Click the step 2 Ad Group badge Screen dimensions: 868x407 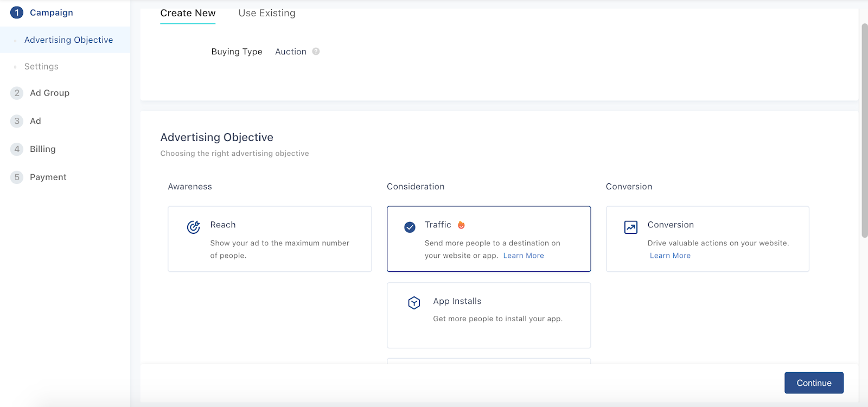(x=17, y=93)
